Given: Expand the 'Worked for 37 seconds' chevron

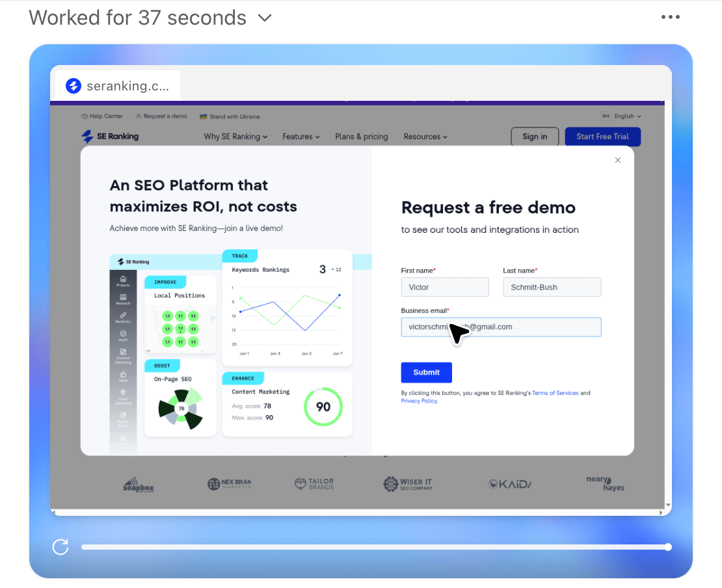Looking at the screenshot, I should (265, 18).
